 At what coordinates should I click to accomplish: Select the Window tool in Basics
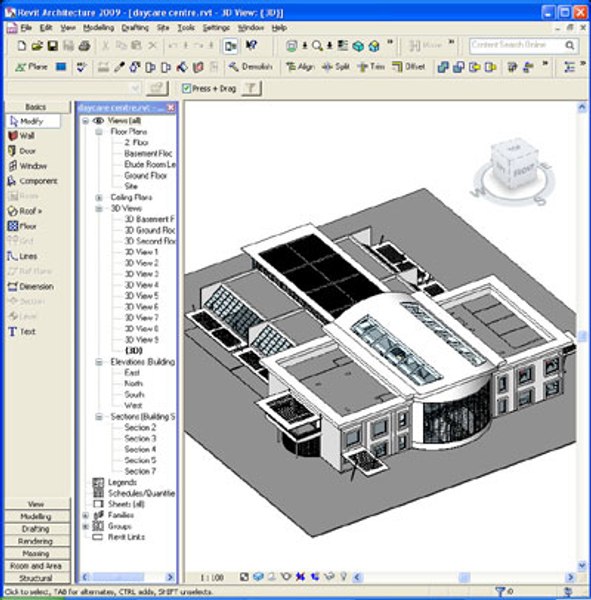coord(28,166)
